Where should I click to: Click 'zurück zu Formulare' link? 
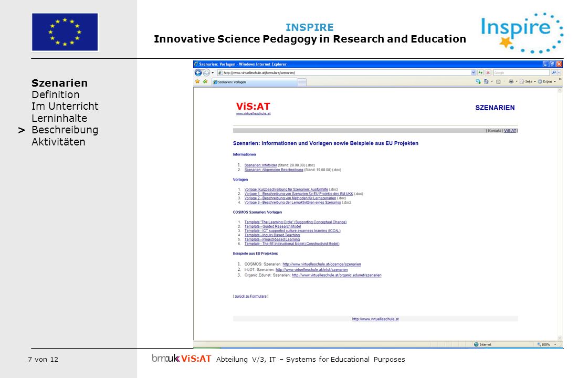[250, 296]
